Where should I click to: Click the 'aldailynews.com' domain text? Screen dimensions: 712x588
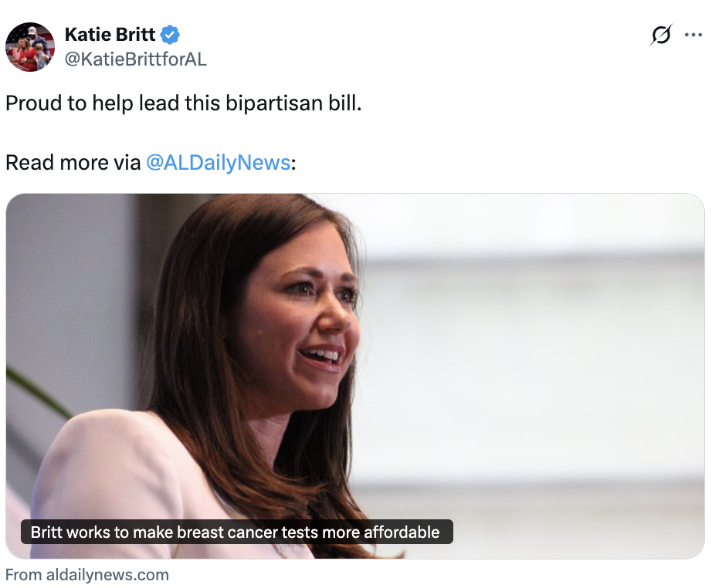[107, 575]
